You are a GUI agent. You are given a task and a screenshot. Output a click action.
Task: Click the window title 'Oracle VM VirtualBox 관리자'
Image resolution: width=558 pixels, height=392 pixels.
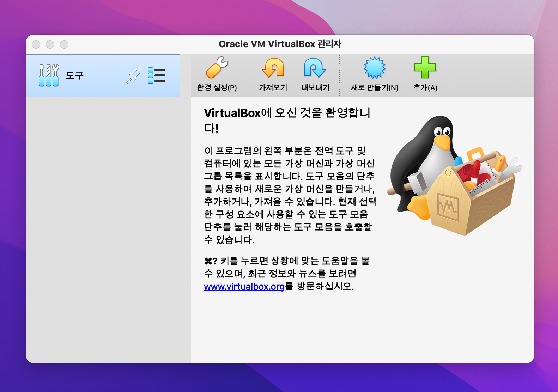pyautogui.click(x=280, y=44)
